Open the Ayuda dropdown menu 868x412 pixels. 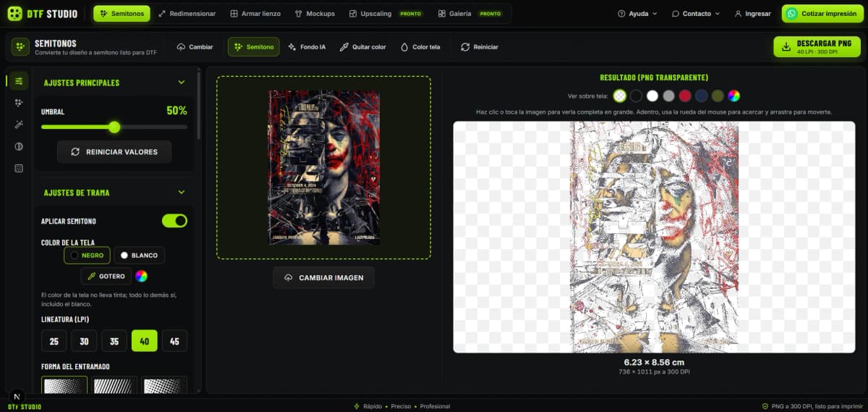[637, 14]
